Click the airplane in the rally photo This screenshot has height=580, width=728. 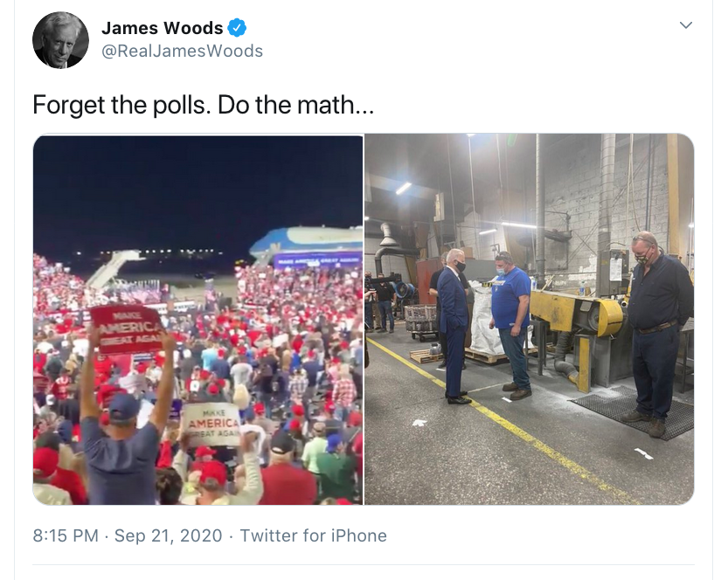(307, 245)
